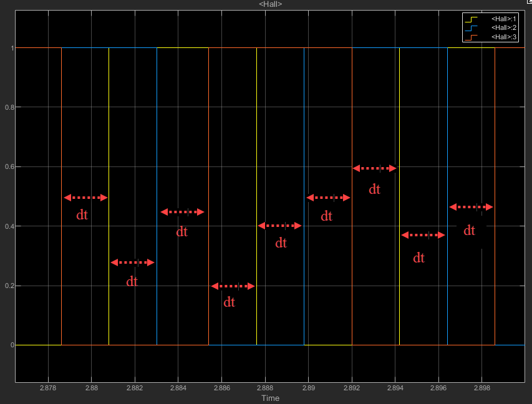The image size is (532, 404).
Task: Click the 0.2 y-axis tick label
Action: point(6,286)
